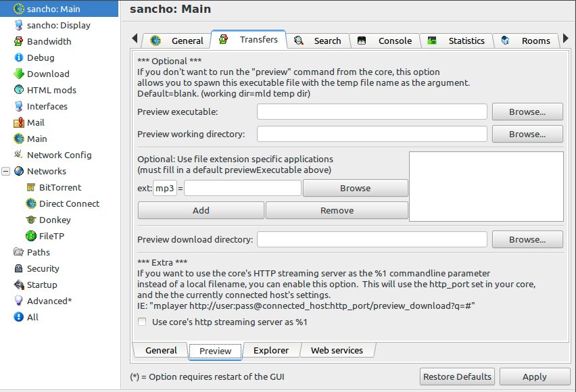Switch to the Statistics tab
Image resolution: width=576 pixels, height=392 pixels.
click(456, 41)
